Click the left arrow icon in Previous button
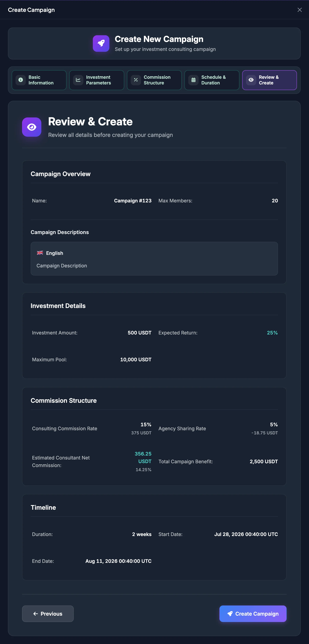Screen dimensions: 309x644 click(35, 614)
